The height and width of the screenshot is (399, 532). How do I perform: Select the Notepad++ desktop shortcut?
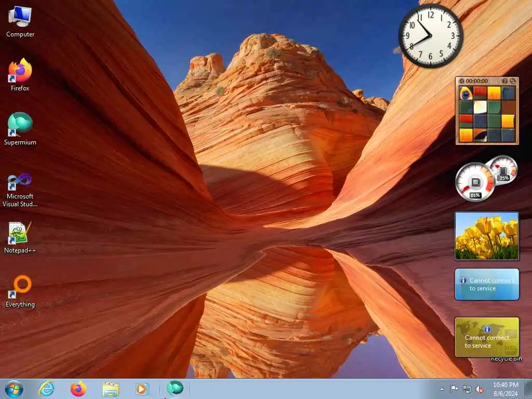click(x=20, y=237)
